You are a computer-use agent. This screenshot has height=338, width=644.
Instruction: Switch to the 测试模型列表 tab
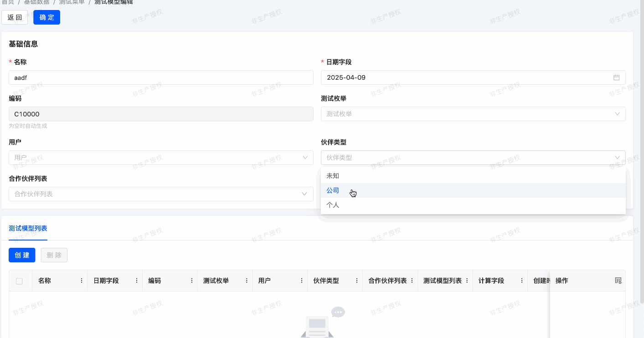coord(28,228)
